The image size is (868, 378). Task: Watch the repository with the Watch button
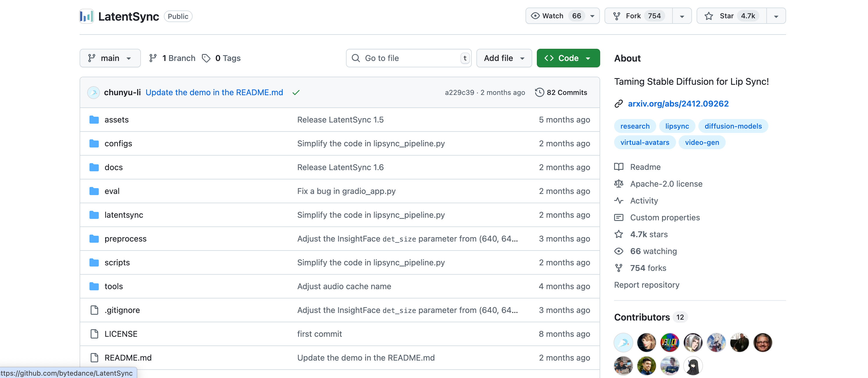(x=562, y=16)
